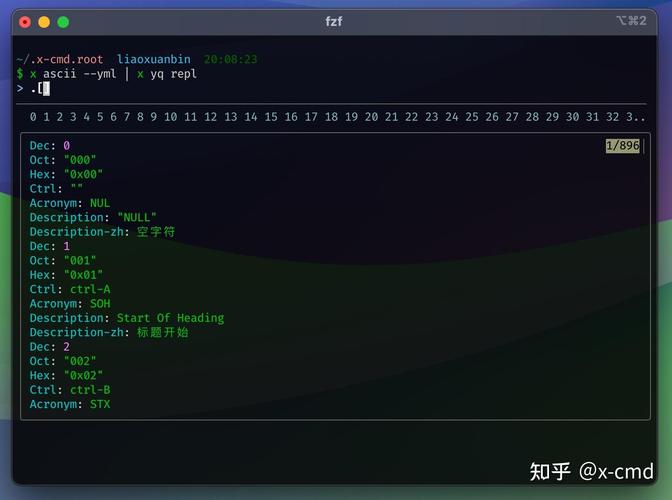Pick index 16 from the number list
672x500 pixels.
(x=291, y=117)
